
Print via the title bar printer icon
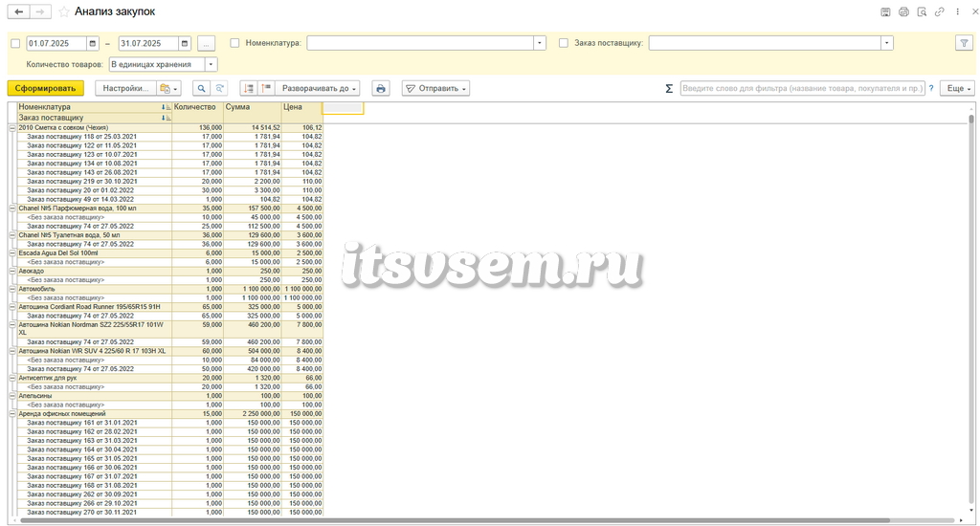[x=903, y=11]
